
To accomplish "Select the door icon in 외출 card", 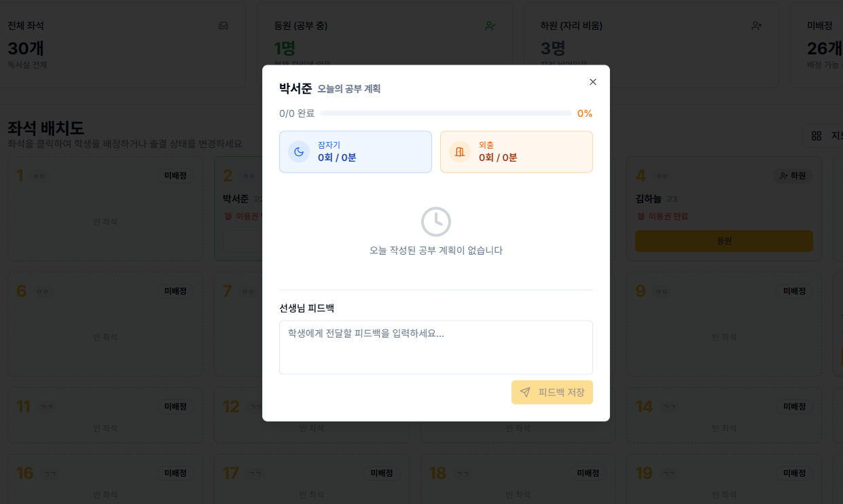I will coord(459,152).
